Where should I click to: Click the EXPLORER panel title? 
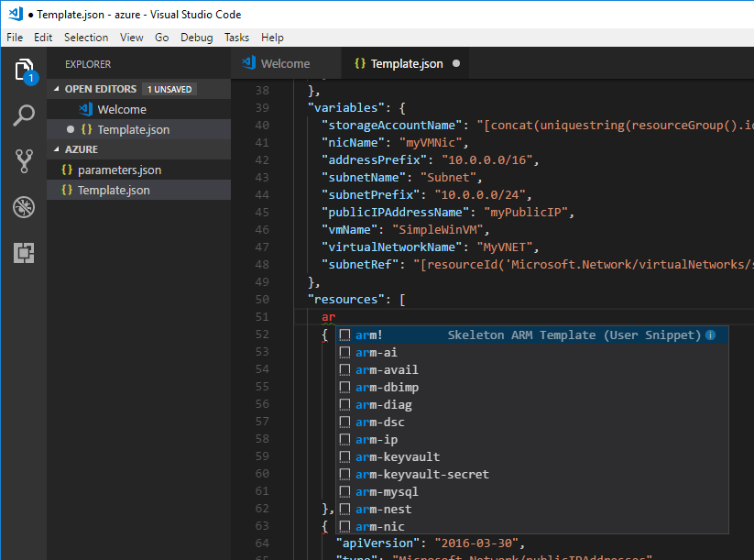(x=88, y=64)
